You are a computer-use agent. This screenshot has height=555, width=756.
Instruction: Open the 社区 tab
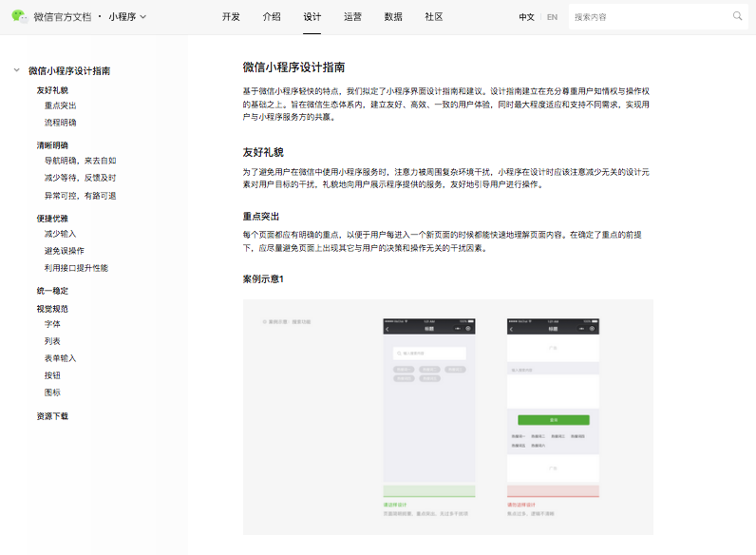point(433,17)
